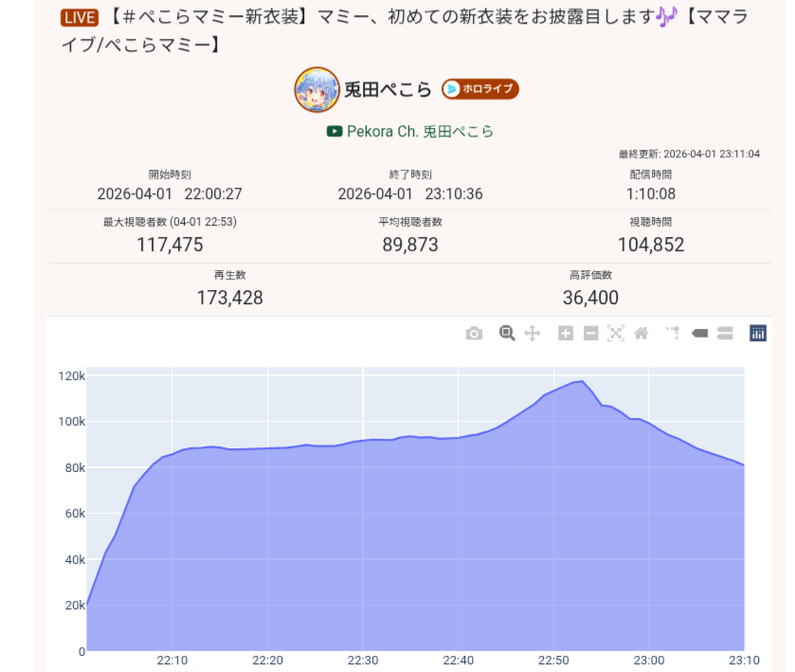The image size is (795, 672).
Task: Click the 22:50 x-axis label
Action: click(553, 661)
